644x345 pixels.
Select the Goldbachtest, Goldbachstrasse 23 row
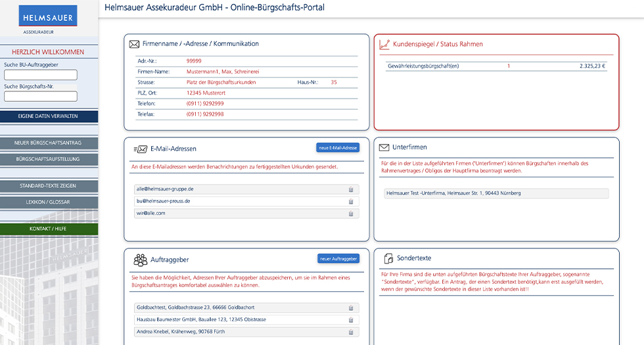246,308
